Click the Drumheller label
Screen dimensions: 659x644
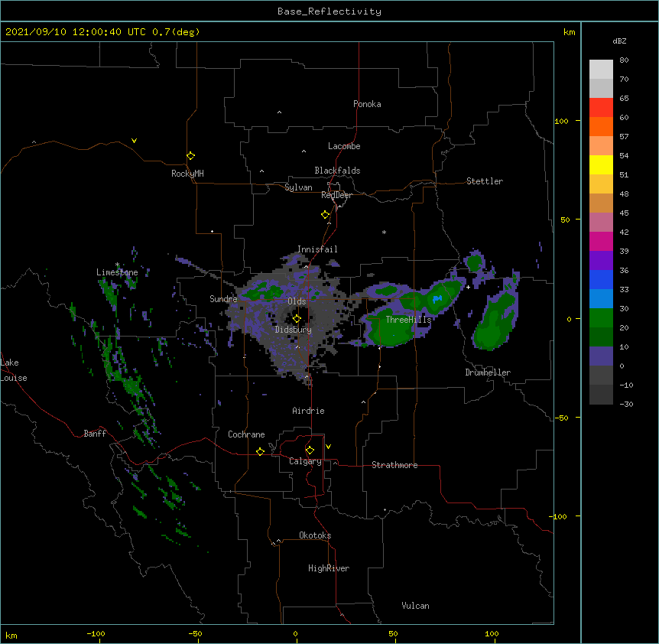pos(488,372)
